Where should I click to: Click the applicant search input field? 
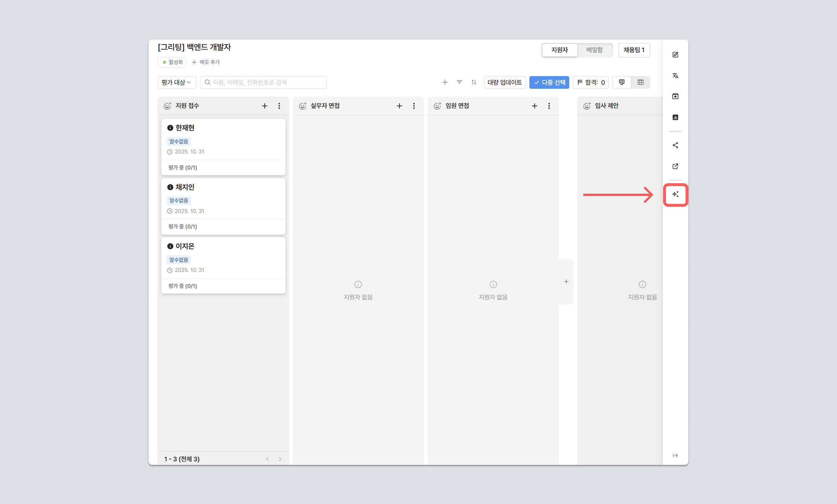(x=264, y=82)
